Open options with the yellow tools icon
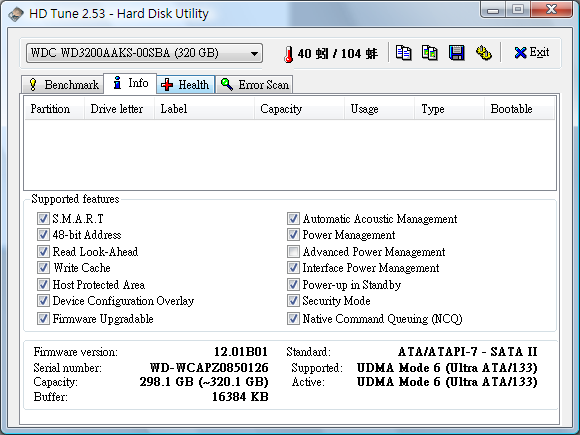Image resolution: width=580 pixels, height=435 pixels. (x=483, y=53)
